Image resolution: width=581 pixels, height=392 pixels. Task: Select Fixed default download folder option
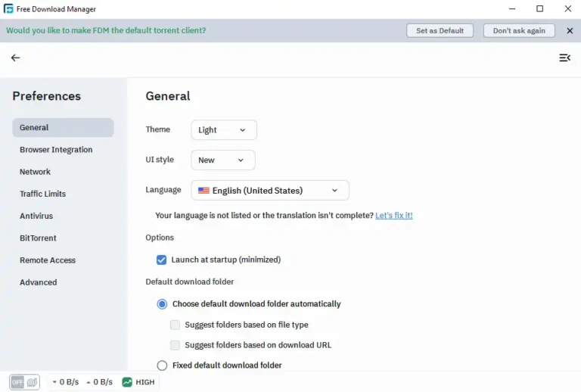click(x=162, y=366)
